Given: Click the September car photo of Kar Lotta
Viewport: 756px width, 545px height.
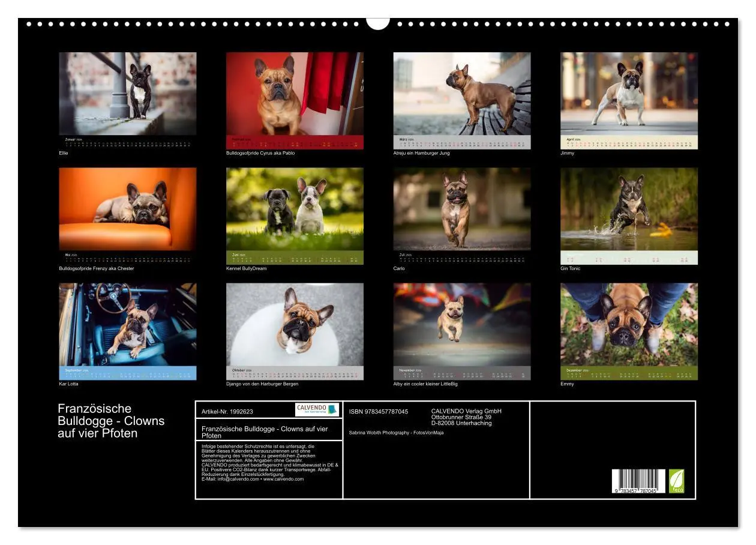Looking at the screenshot, I should 130,329.
